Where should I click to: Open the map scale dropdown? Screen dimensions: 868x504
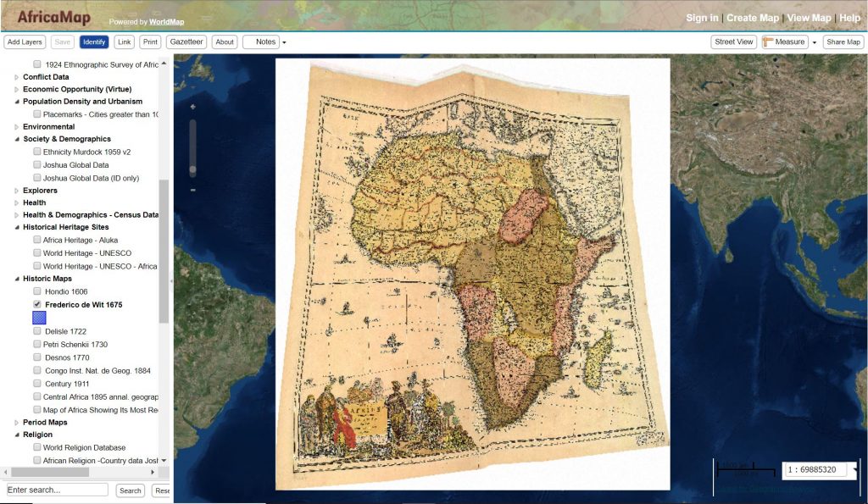[855, 470]
